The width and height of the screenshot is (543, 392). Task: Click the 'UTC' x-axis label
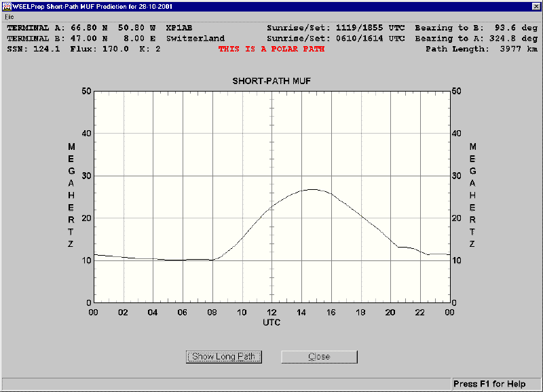click(x=271, y=323)
